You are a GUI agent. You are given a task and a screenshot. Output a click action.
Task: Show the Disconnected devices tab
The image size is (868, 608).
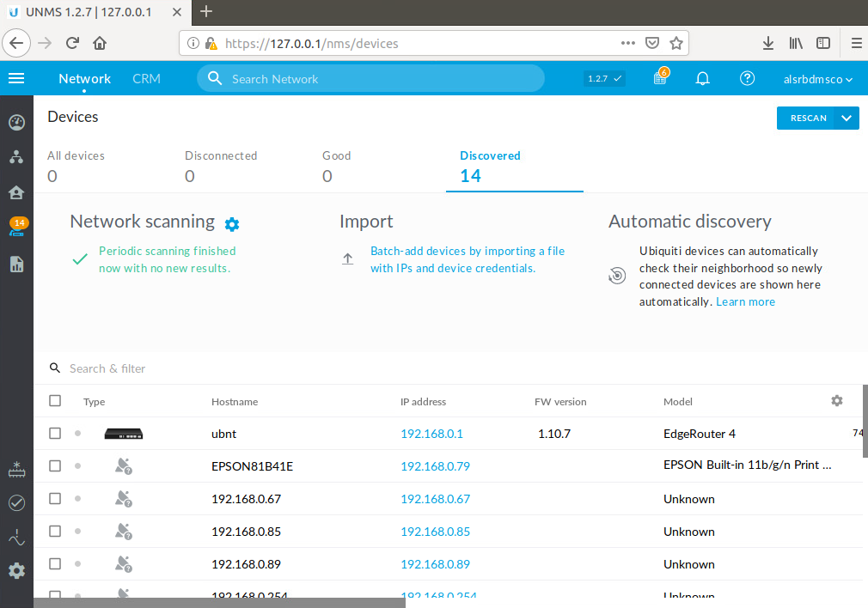[221, 166]
